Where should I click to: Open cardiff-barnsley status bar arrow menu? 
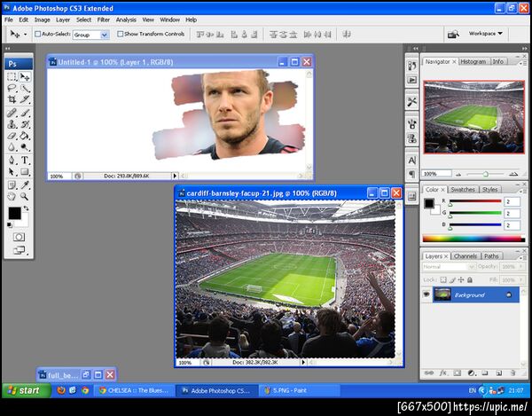[x=303, y=363]
